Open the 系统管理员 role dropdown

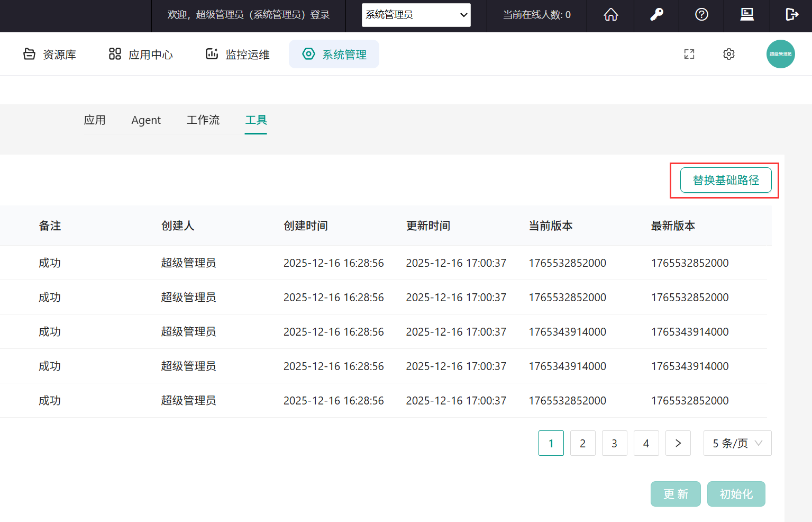click(x=416, y=15)
